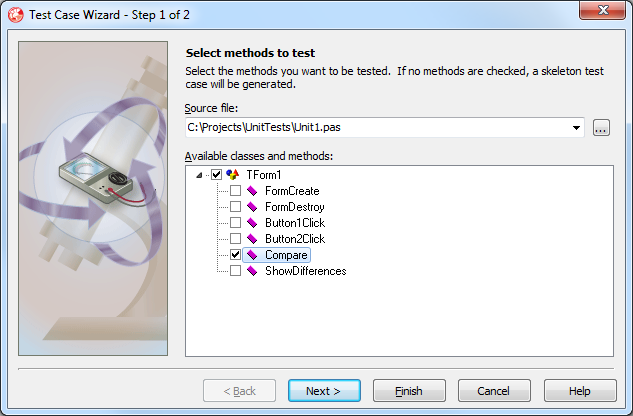Select the FormDestroy tree item label
The image size is (633, 416).
295,207
